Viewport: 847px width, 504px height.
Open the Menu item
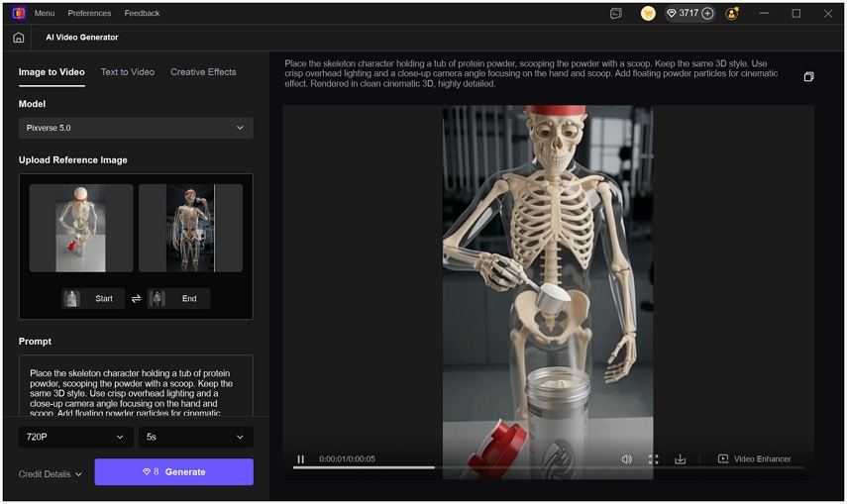(45, 13)
